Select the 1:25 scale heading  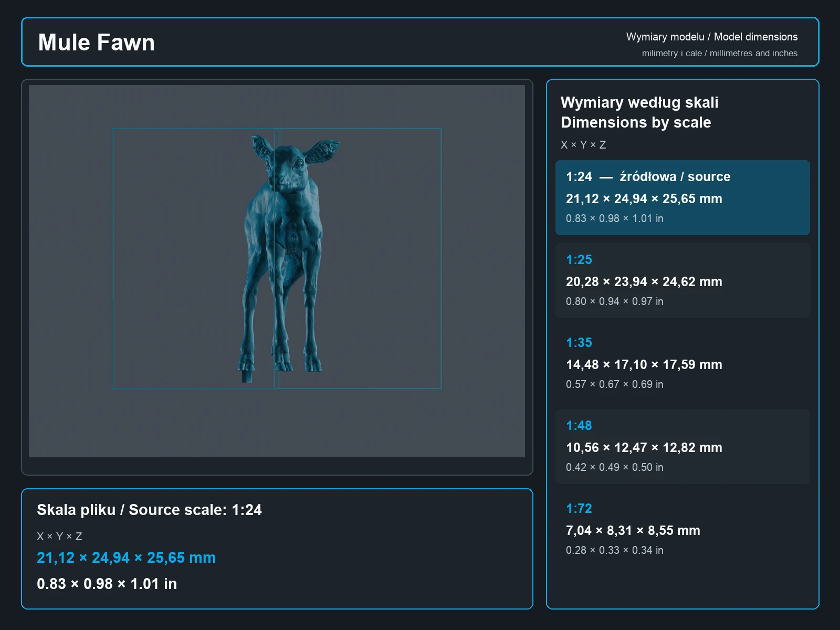(x=579, y=259)
